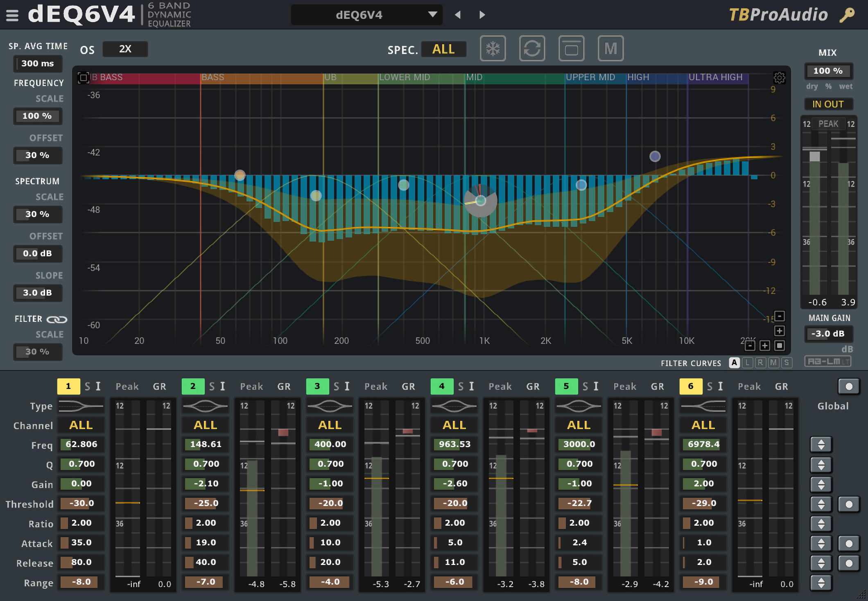Click the Threshold global link dot button
The width and height of the screenshot is (868, 601).
[849, 504]
